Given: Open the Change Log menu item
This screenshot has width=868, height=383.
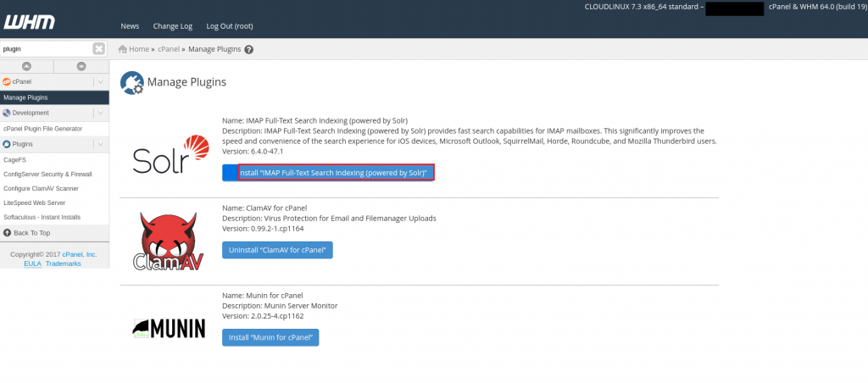Looking at the screenshot, I should (x=173, y=26).
